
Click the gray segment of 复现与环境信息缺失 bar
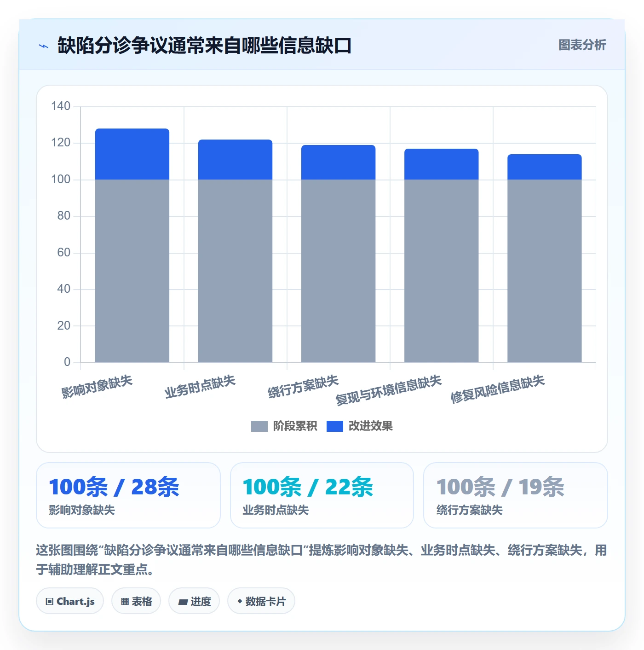[x=441, y=271]
